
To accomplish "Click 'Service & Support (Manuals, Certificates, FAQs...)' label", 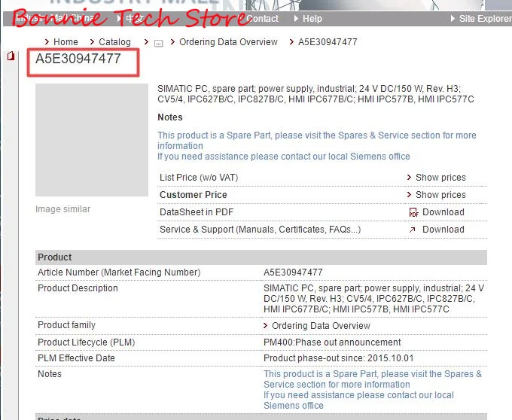I will [x=260, y=230].
